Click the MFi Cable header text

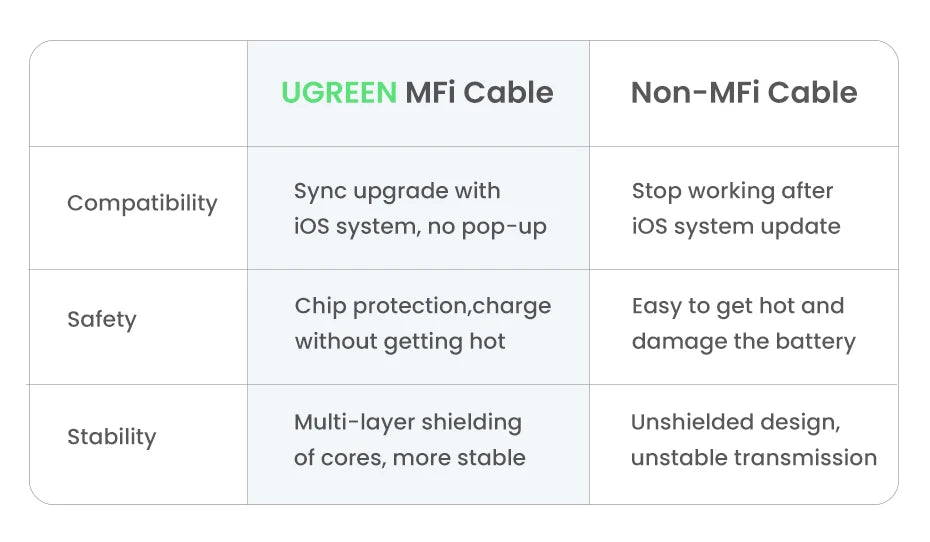coord(479,93)
